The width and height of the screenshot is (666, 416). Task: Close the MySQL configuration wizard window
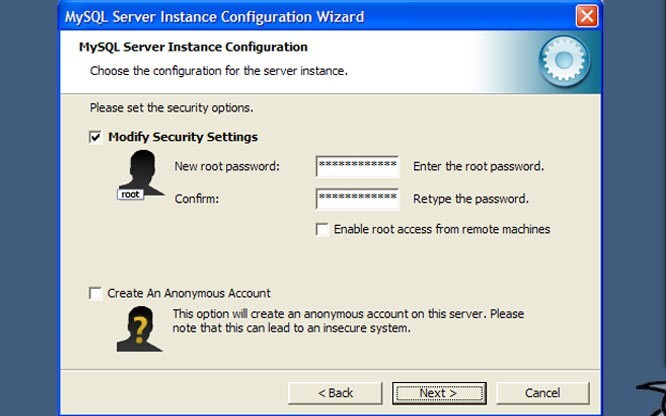coord(588,16)
